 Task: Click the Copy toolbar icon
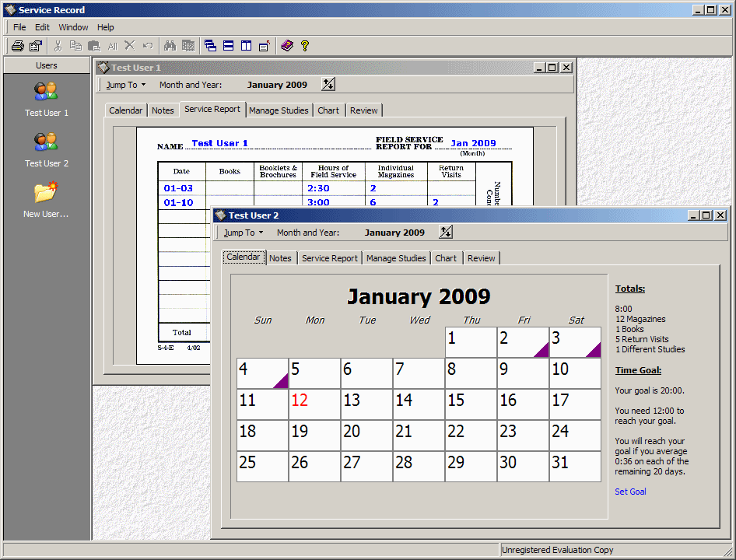point(75,46)
